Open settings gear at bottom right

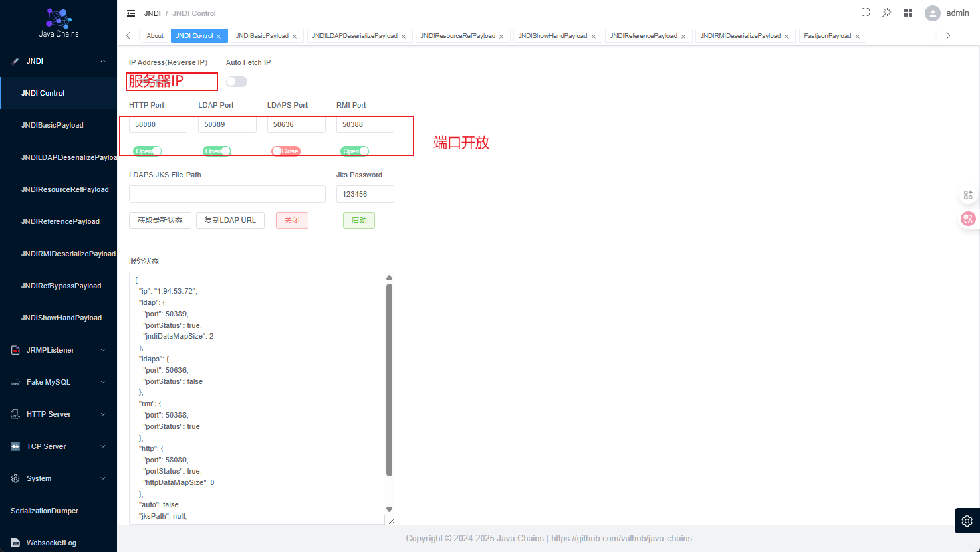tap(967, 521)
